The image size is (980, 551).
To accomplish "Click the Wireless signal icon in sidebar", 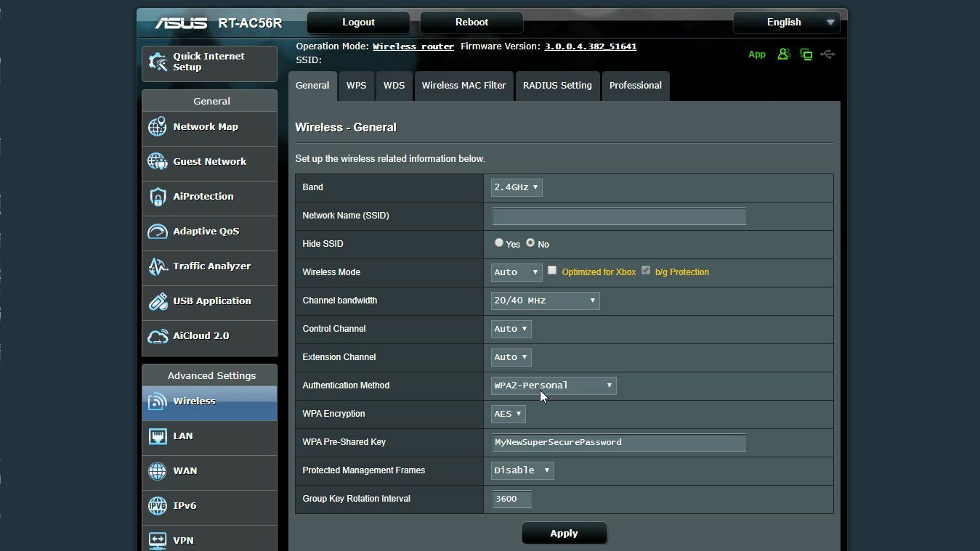I will pos(158,401).
